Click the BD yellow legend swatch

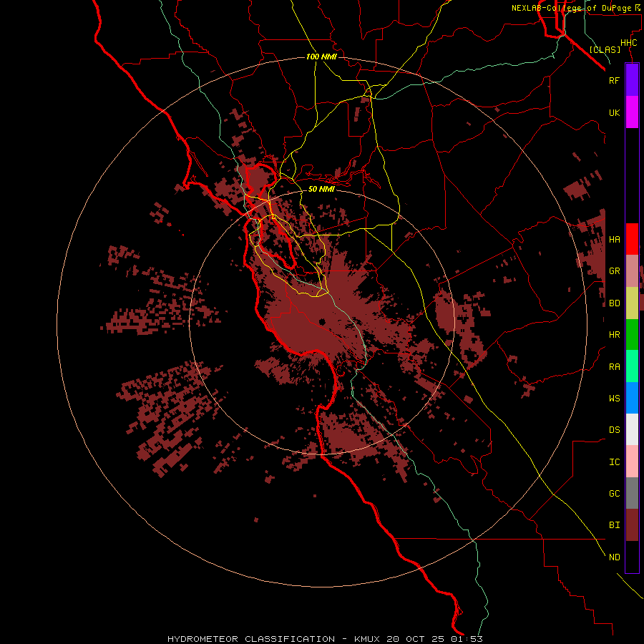632,303
